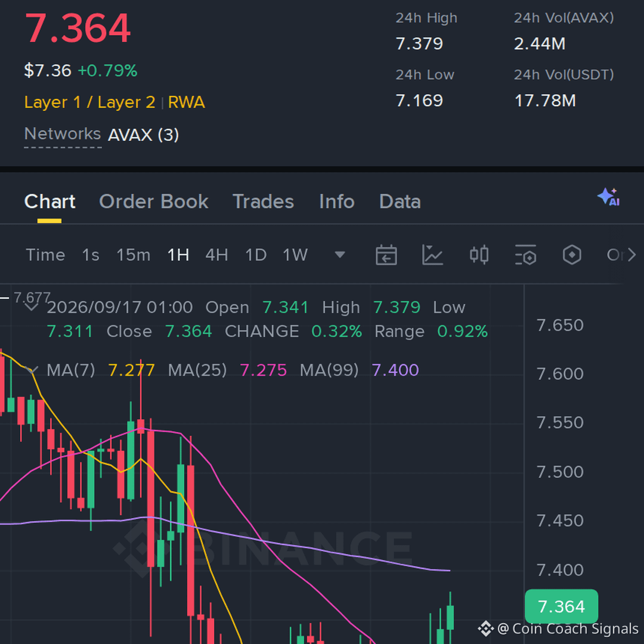The width and height of the screenshot is (644, 644).
Task: Collapse the MA indicator legend chevron
Action: tap(32, 370)
